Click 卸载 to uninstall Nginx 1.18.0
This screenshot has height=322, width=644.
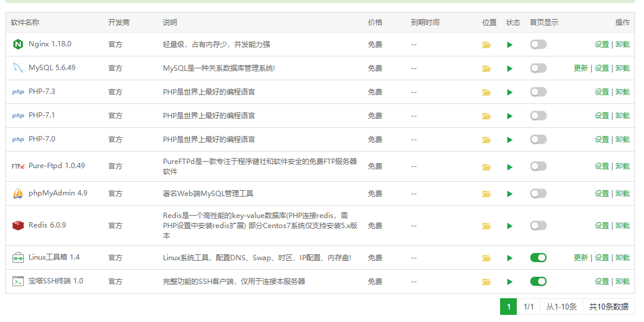coord(623,45)
